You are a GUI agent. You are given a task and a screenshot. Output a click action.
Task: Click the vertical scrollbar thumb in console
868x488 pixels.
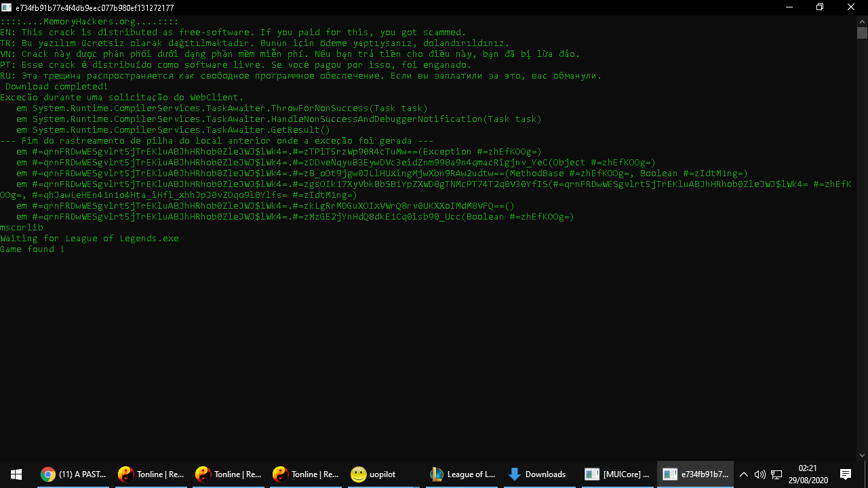[862, 33]
